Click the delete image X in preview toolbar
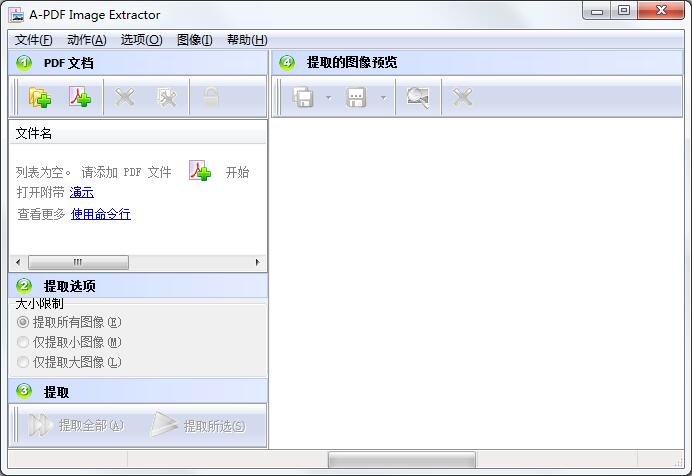 coord(462,97)
